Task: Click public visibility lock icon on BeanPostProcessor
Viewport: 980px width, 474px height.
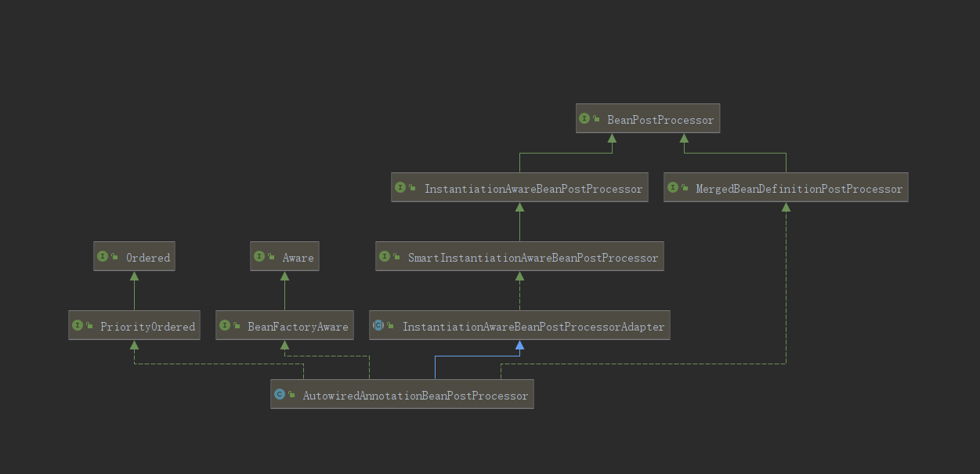Action: (597, 120)
